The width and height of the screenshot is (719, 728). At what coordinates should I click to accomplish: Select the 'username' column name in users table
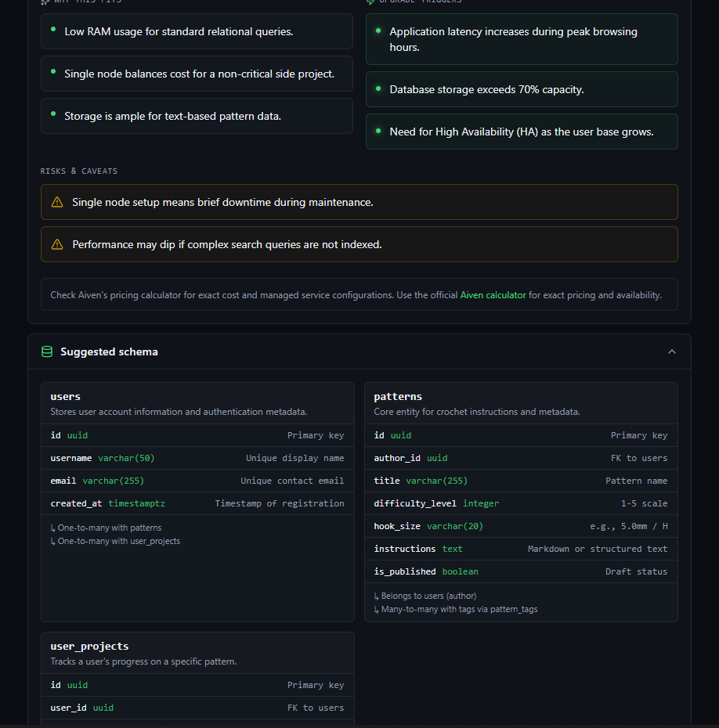(x=71, y=458)
